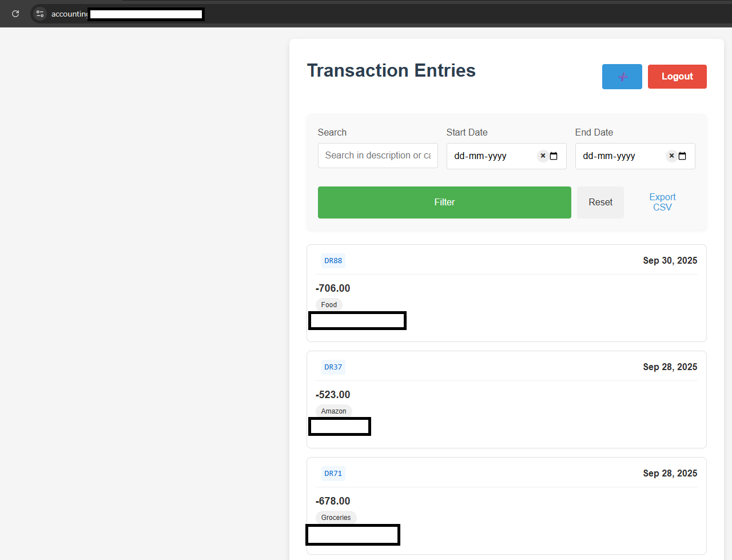Clear the Start Date field with its X icon
Image resolution: width=732 pixels, height=560 pixels.
[543, 156]
